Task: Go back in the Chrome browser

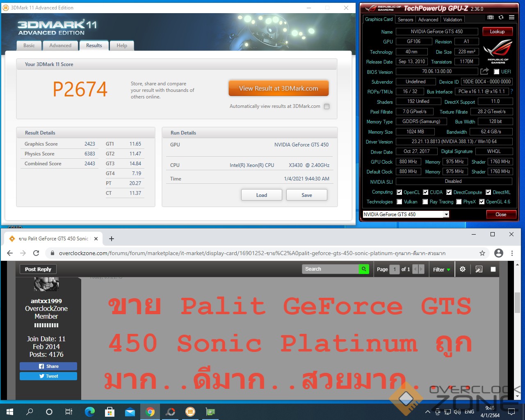Action: pos(10,253)
